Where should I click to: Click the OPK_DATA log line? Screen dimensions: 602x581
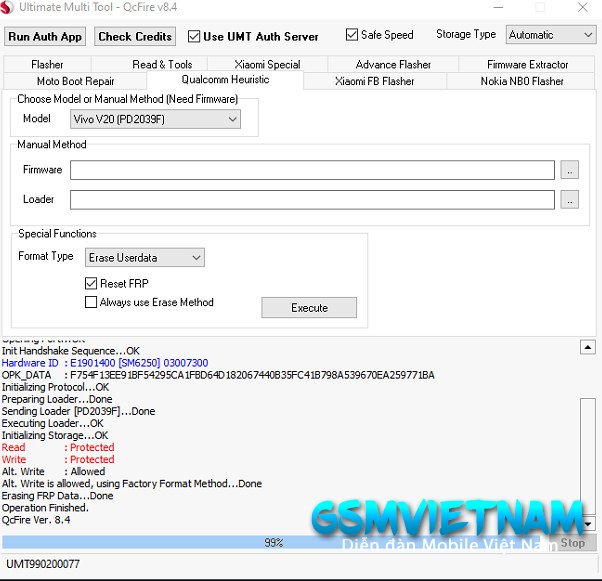tap(218, 375)
